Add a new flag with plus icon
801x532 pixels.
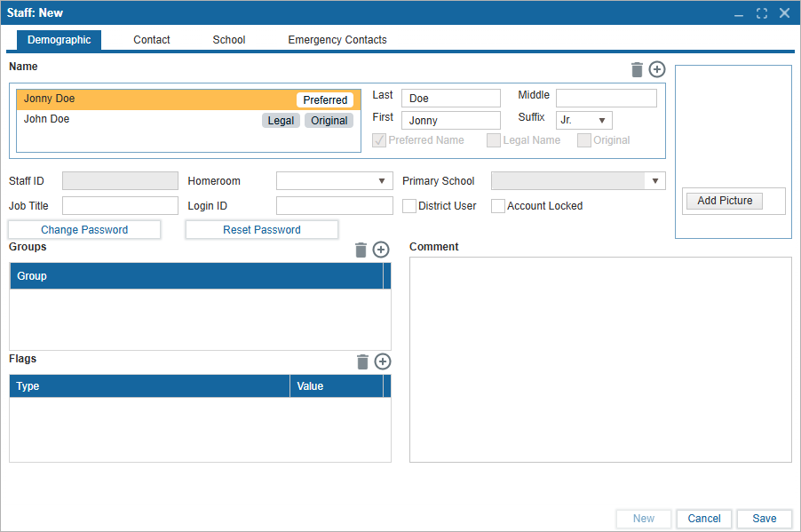click(x=383, y=361)
